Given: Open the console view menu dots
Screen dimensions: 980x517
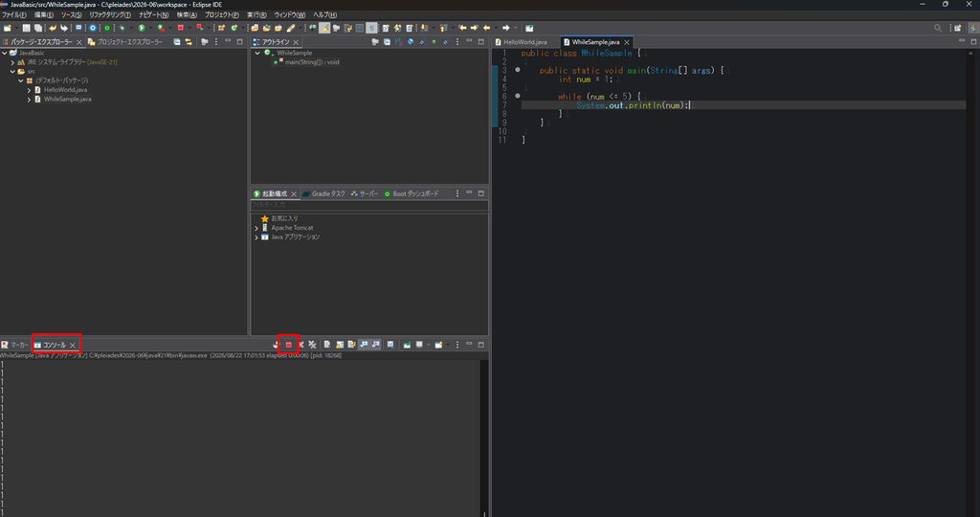Looking at the screenshot, I should 457,345.
